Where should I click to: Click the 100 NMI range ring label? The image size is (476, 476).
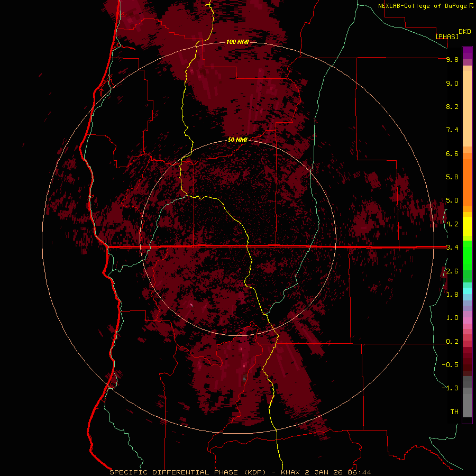pos(237,42)
